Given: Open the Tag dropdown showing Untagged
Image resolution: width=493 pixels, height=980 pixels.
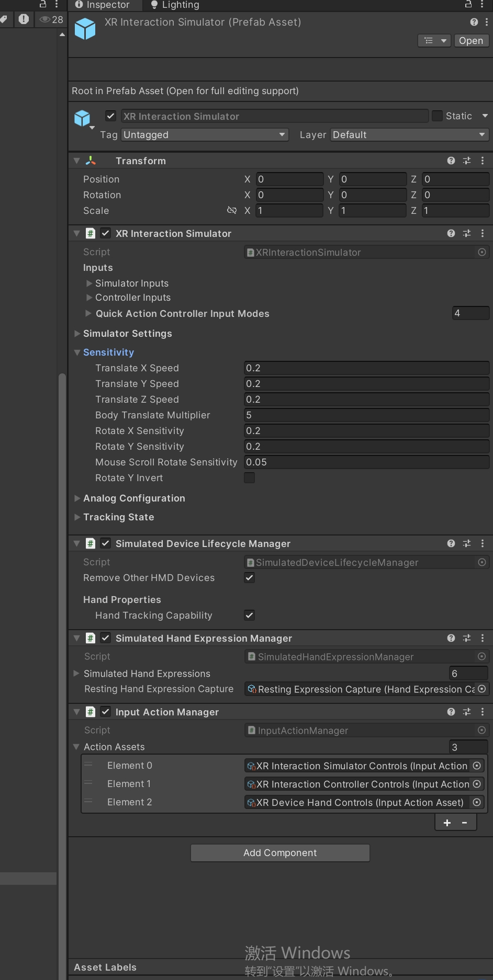Looking at the screenshot, I should pyautogui.click(x=205, y=135).
